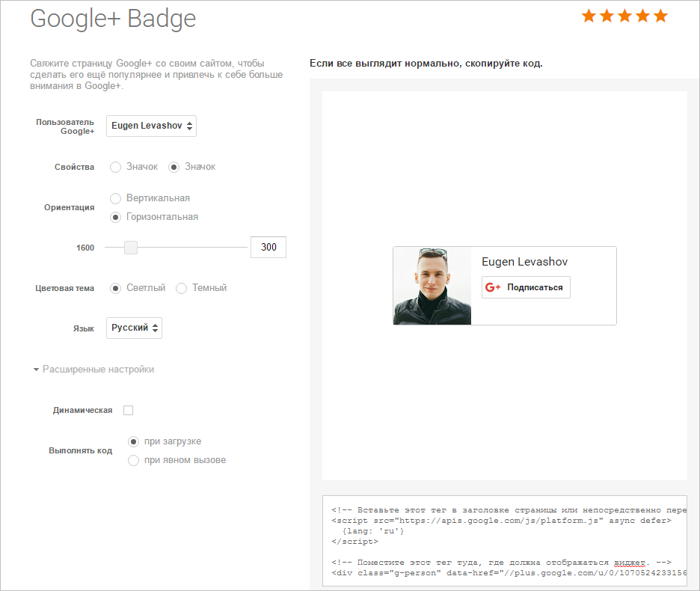Click the third rating star
The height and width of the screenshot is (591, 700).
pos(624,16)
